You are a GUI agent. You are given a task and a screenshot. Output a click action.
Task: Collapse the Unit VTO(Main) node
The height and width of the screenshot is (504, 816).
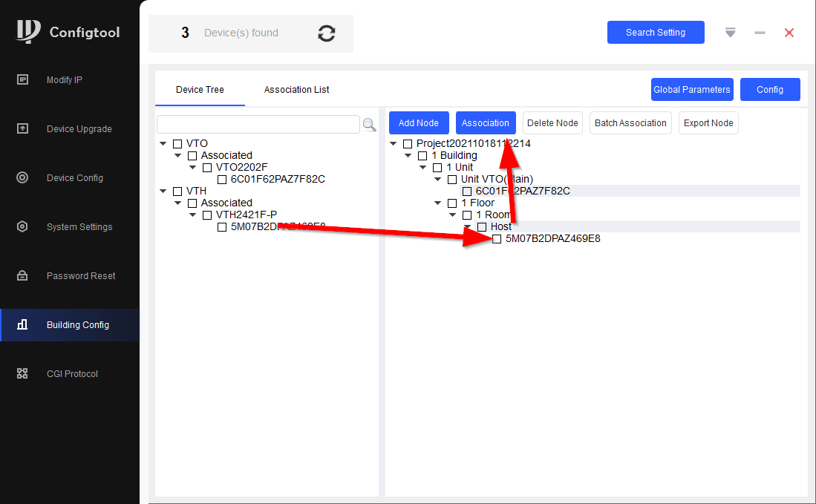coord(437,179)
